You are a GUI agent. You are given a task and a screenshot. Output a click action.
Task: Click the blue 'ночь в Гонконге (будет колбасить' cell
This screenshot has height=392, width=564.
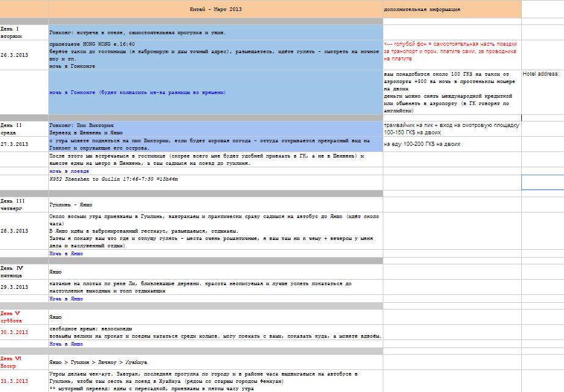pos(215,92)
